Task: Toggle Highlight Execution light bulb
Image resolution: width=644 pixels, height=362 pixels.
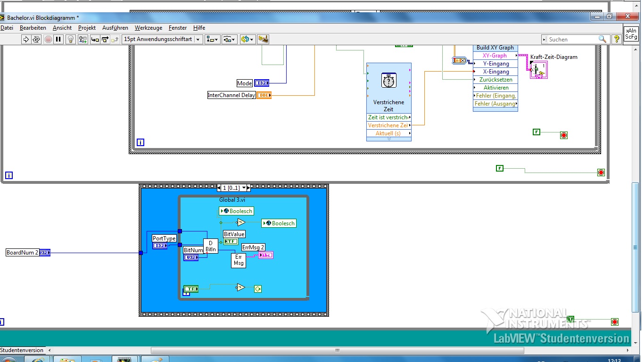Action: click(x=71, y=39)
